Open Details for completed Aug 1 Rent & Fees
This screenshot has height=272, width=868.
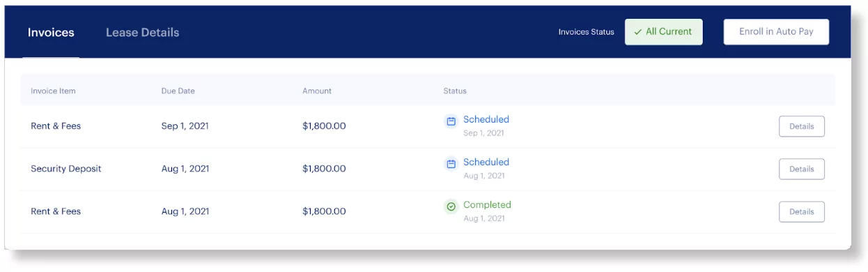[801, 211]
